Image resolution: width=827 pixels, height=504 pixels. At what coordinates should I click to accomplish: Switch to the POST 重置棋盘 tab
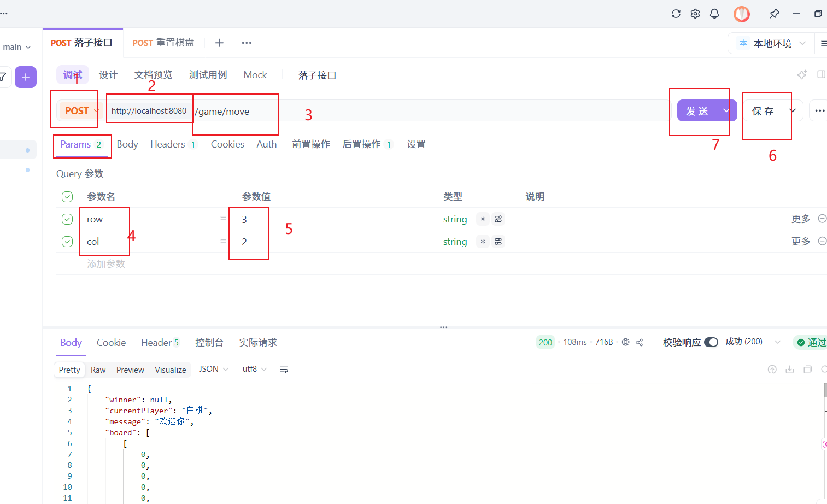pyautogui.click(x=163, y=43)
